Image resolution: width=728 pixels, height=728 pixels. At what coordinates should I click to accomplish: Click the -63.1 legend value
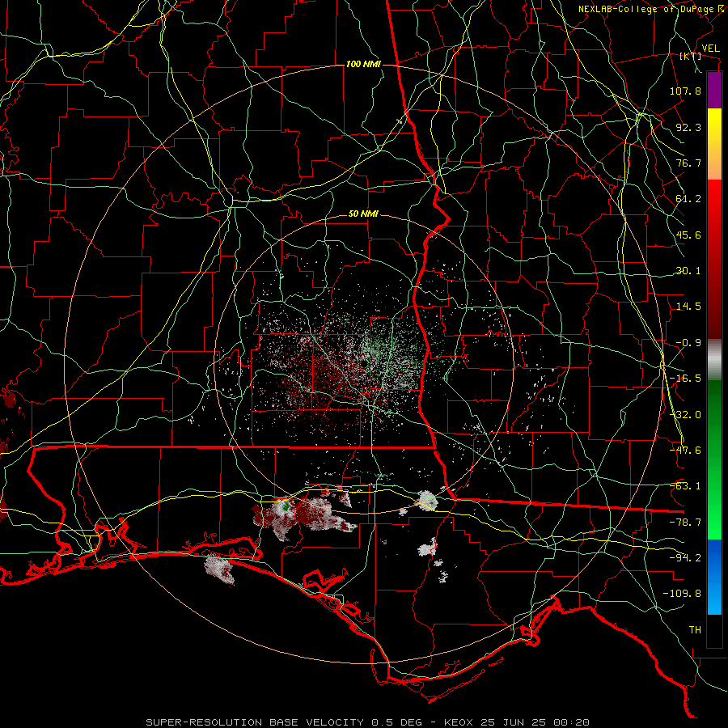point(685,486)
